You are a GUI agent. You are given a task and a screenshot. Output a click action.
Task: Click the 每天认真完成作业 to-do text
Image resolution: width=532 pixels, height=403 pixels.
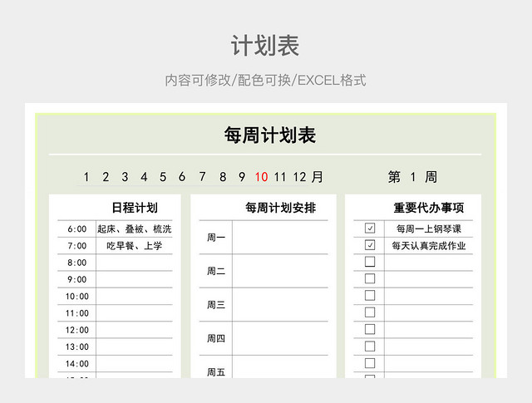coord(429,246)
